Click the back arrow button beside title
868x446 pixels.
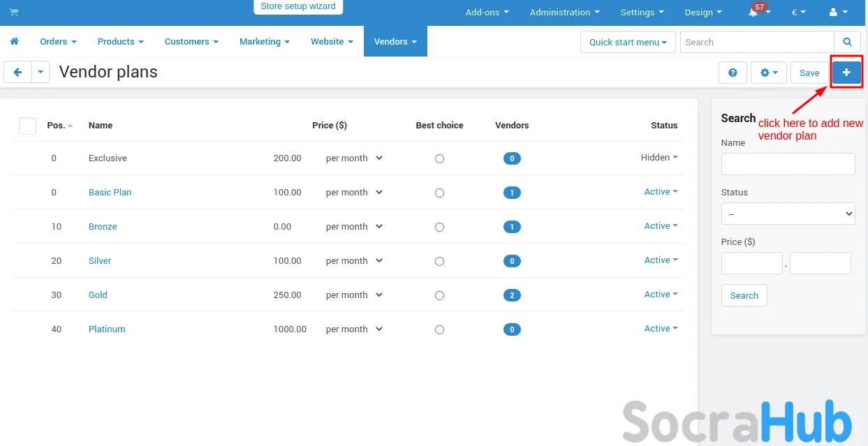pos(17,72)
